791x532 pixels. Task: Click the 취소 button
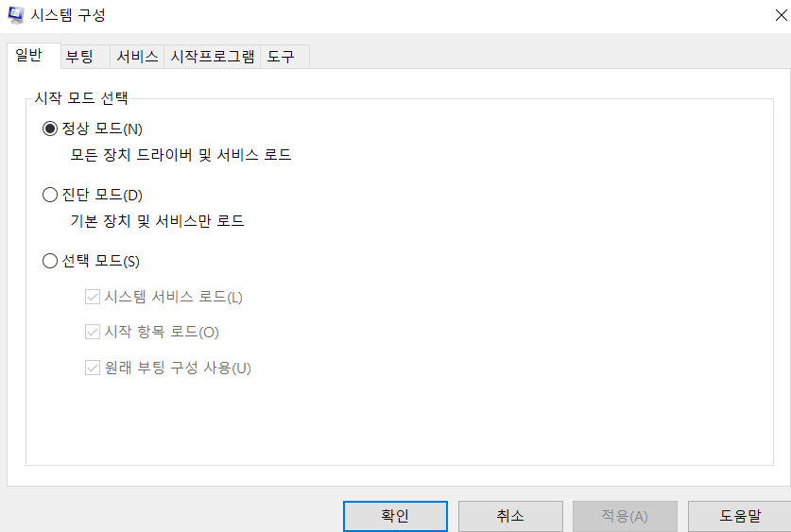(x=510, y=516)
